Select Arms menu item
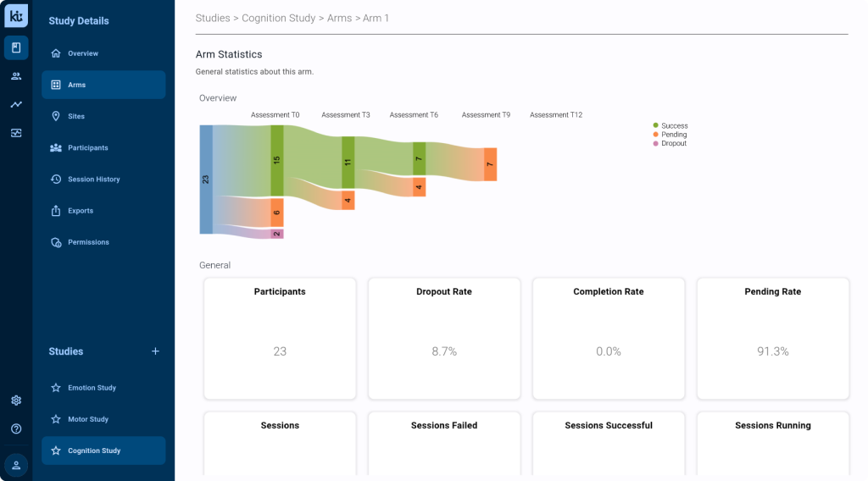The height and width of the screenshot is (481, 868). (103, 85)
